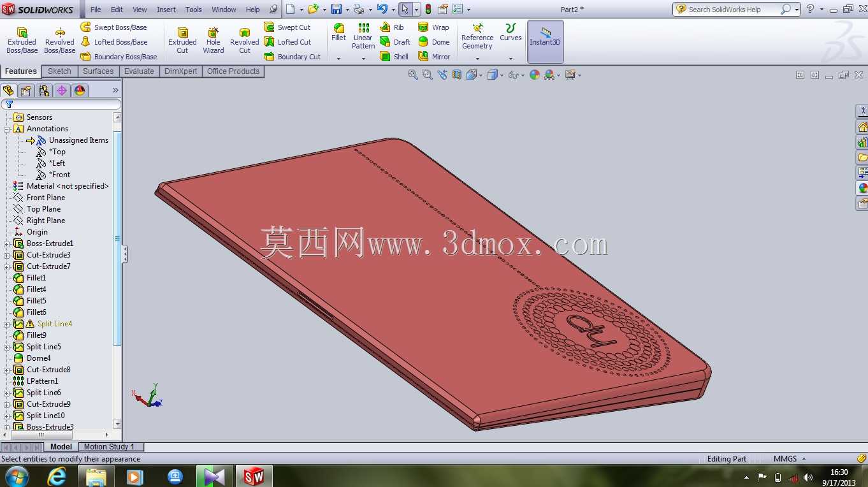This screenshot has height=487, width=868.
Task: Expand the Cut-Extrude3 tree node
Action: (7, 255)
